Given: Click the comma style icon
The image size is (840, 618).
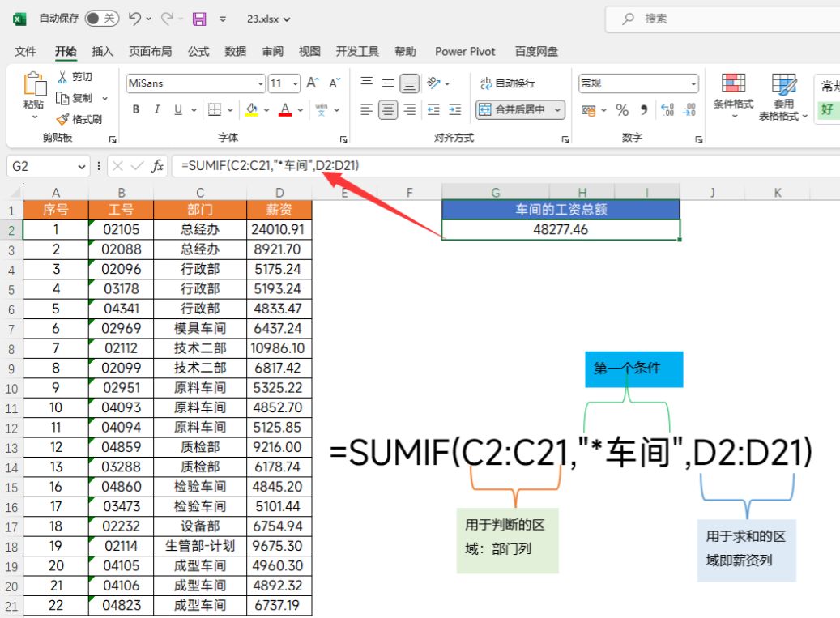Looking at the screenshot, I should (x=644, y=110).
